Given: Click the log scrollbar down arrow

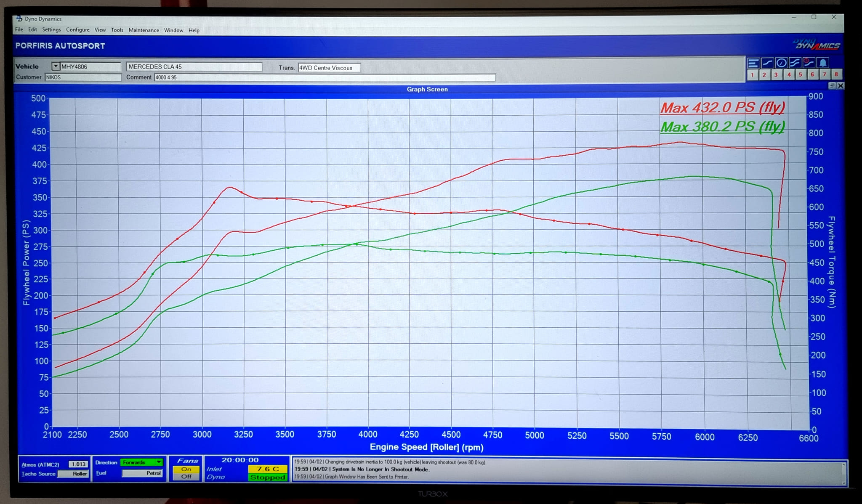Looking at the screenshot, I should point(843,483).
